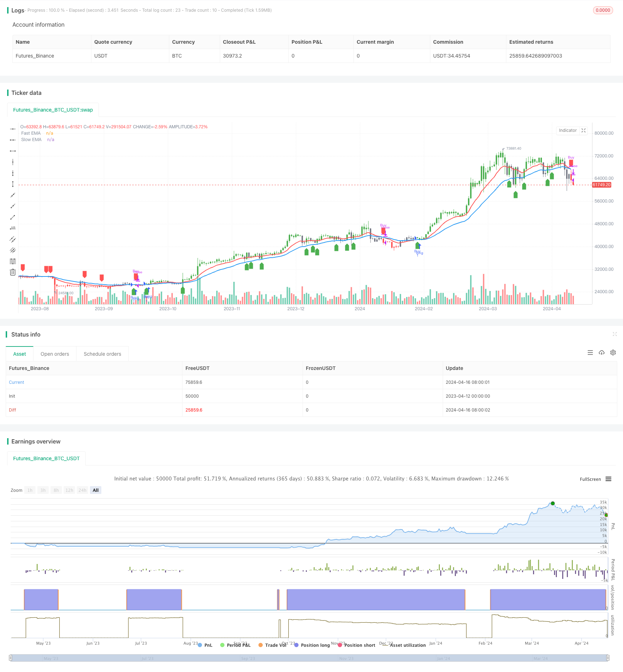The width and height of the screenshot is (623, 672).
Task: Toggle the Asset utilization series legend item
Action: tap(404, 645)
